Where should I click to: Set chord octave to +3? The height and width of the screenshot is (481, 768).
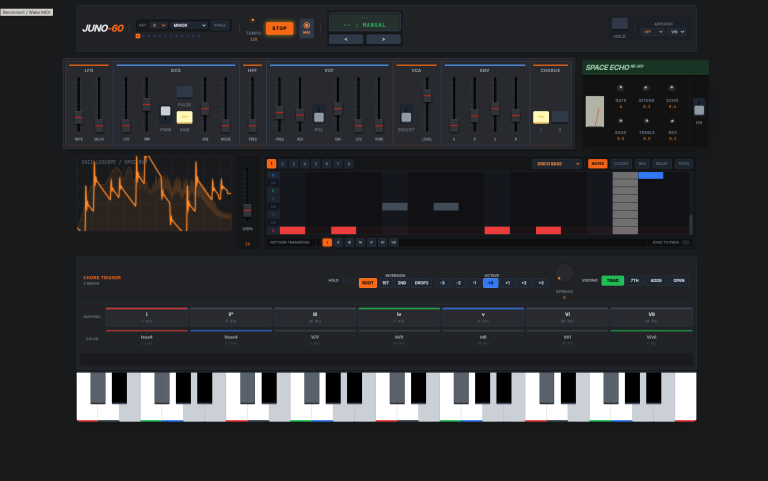point(541,283)
